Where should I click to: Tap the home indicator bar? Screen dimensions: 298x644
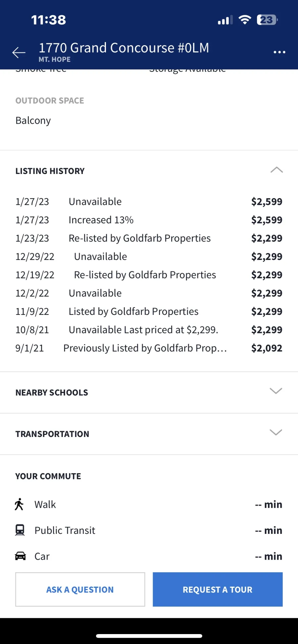click(149, 636)
